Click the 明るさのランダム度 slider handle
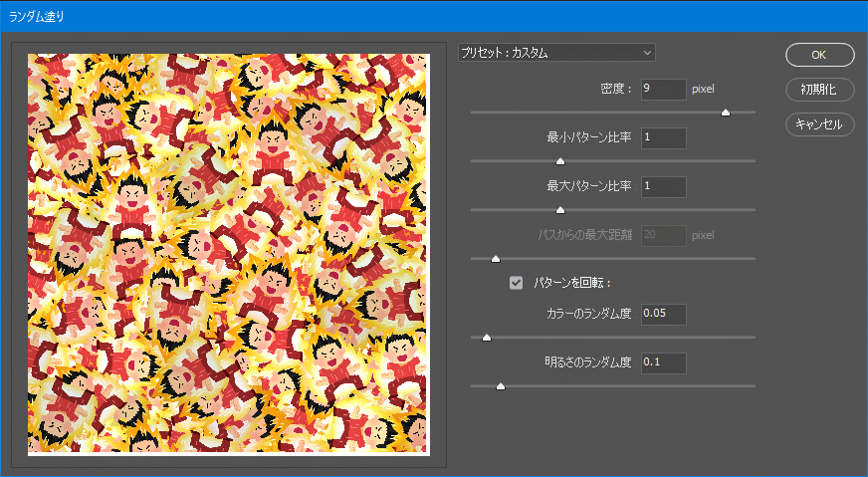The width and height of the screenshot is (868, 477). pos(501,386)
